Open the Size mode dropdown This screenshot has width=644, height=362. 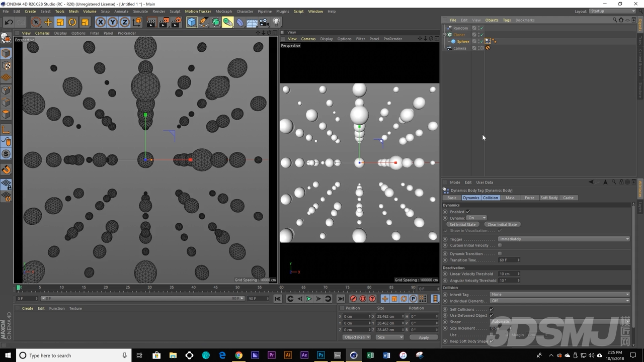tap(389, 337)
